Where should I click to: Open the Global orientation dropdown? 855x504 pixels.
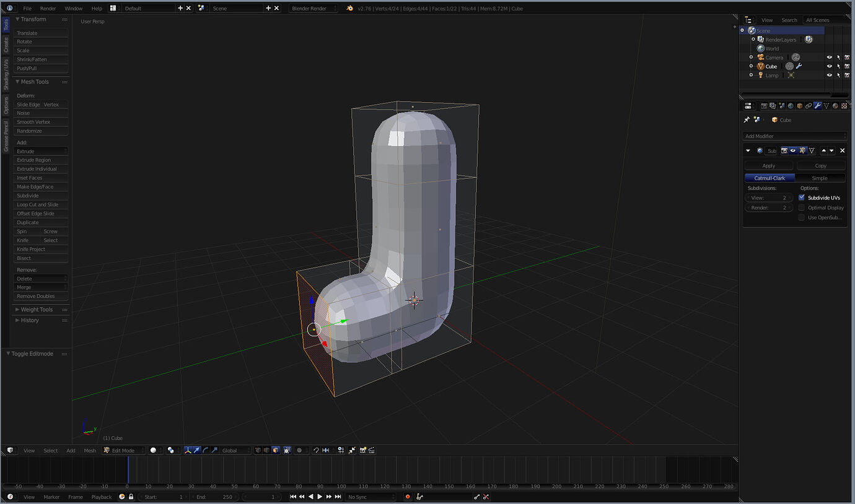pyautogui.click(x=235, y=450)
